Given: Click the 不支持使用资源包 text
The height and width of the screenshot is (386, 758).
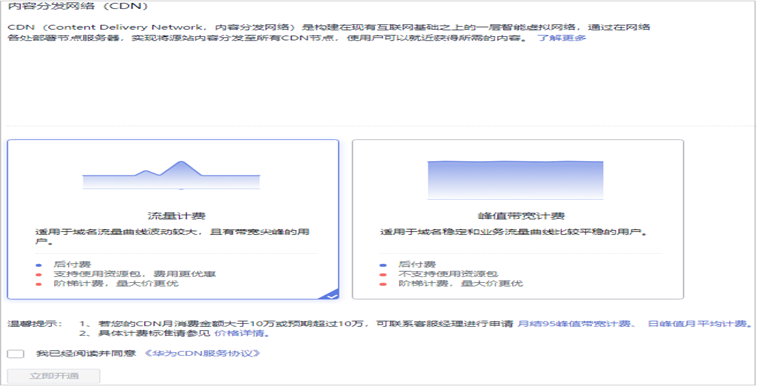Looking at the screenshot, I should (448, 274).
